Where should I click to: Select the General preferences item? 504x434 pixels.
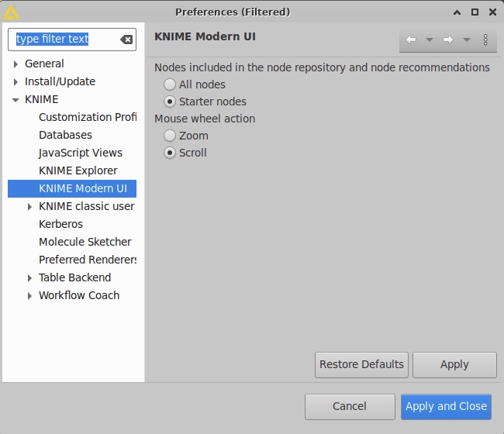tap(44, 64)
